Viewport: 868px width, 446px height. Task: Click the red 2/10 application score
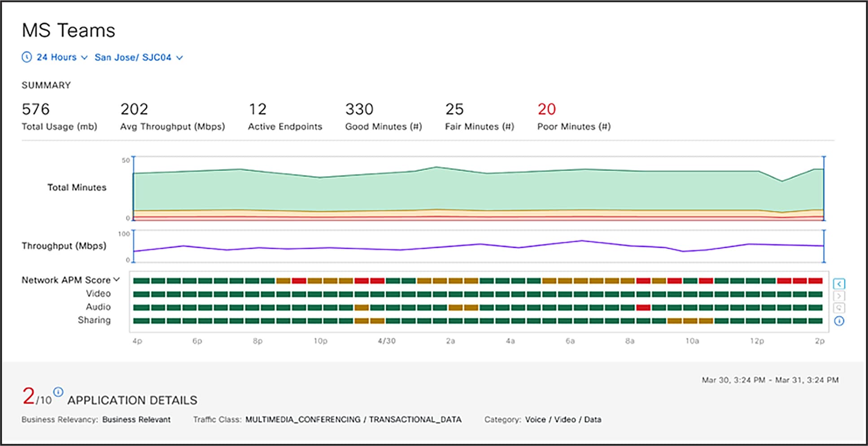tap(37, 397)
